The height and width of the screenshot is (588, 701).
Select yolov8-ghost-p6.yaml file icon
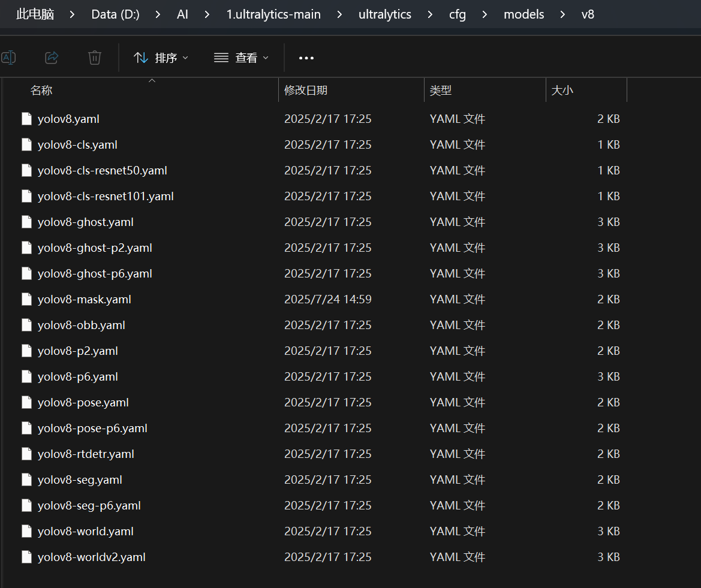coord(27,273)
